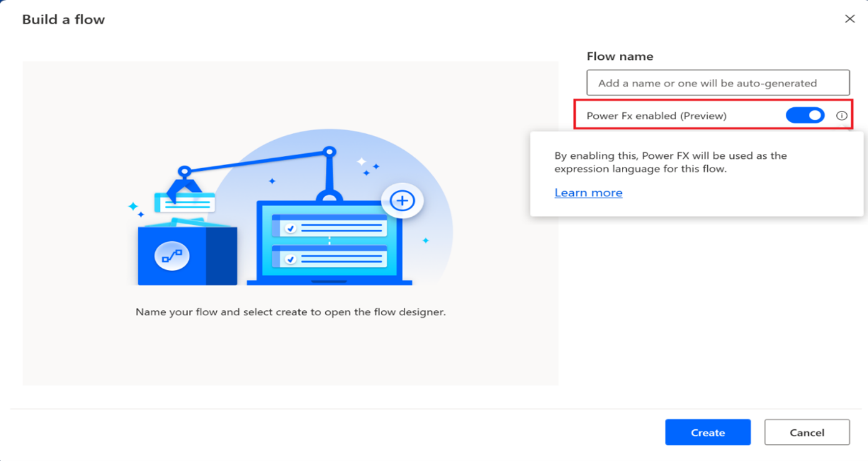Click the circled information symbol for Power Fx details

pyautogui.click(x=842, y=115)
